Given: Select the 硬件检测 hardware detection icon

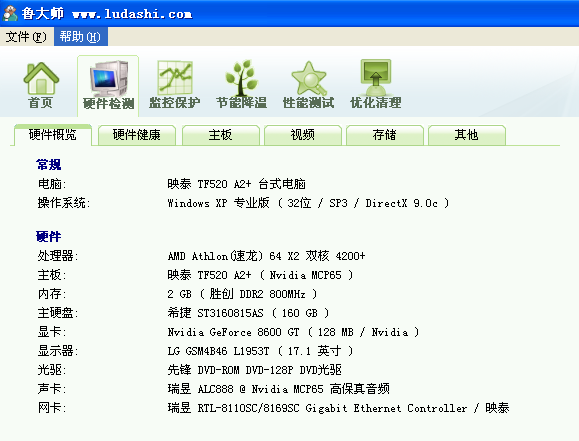Looking at the screenshot, I should (108, 86).
